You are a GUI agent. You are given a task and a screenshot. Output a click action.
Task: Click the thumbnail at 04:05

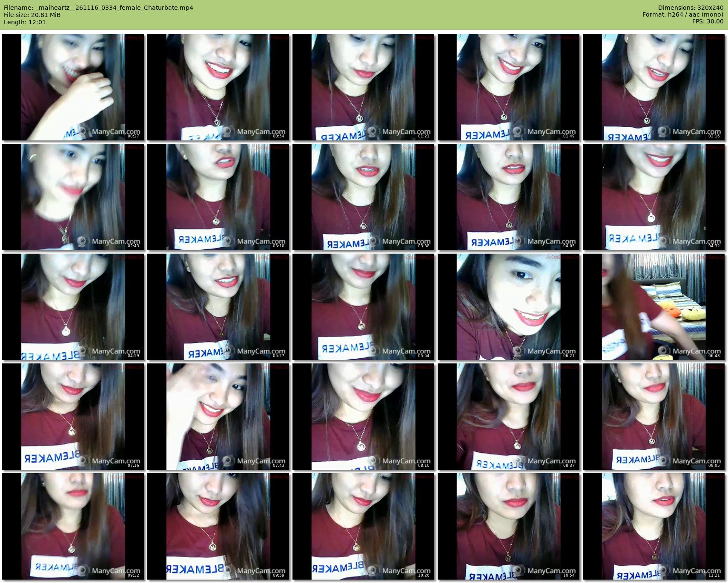tap(509, 197)
